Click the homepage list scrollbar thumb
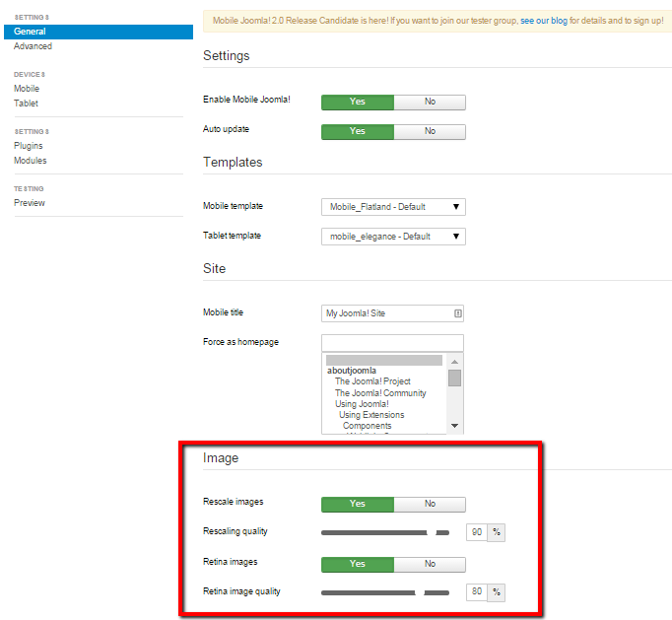 (454, 379)
